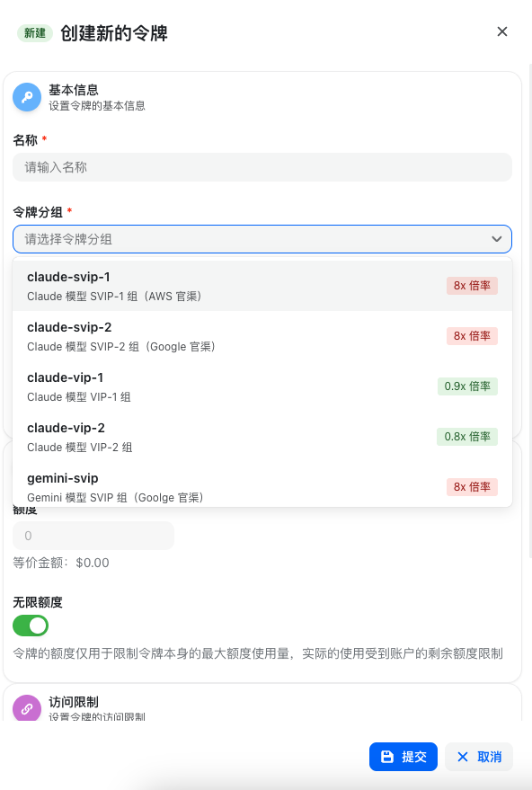Click the X icon inside the 取消 button
The image size is (532, 790).
(463, 756)
